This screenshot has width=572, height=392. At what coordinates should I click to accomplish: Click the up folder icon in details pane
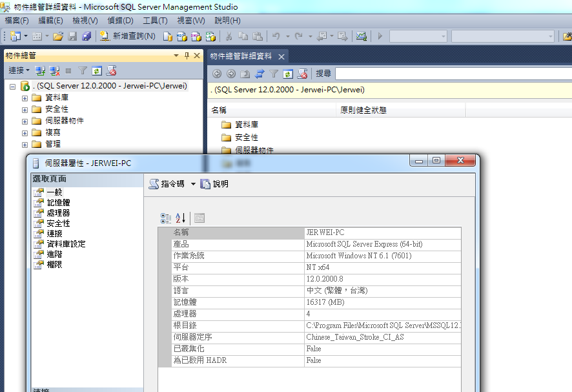click(245, 74)
